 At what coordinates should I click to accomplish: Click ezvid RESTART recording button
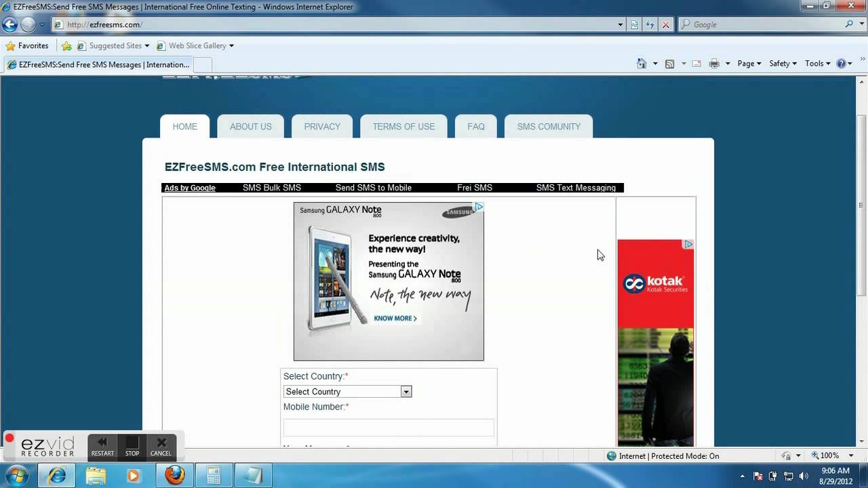point(102,447)
